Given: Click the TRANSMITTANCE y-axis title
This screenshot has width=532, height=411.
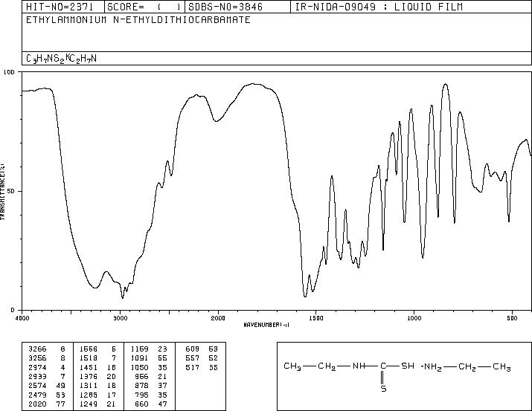Looking at the screenshot, I should click(2, 192).
